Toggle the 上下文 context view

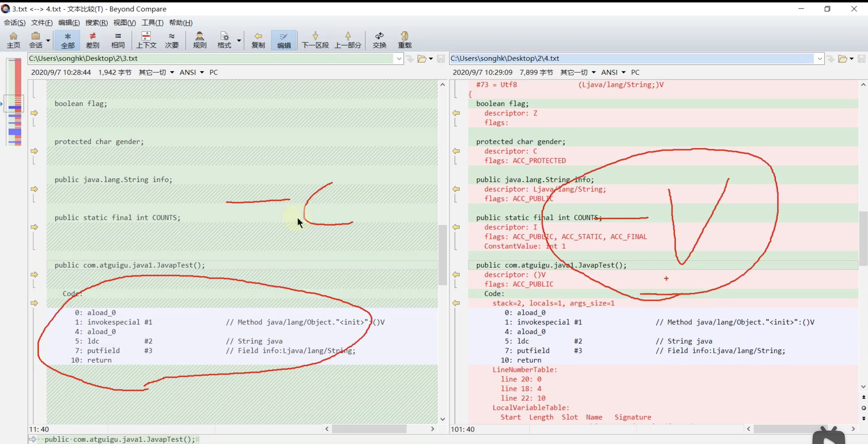coord(146,40)
